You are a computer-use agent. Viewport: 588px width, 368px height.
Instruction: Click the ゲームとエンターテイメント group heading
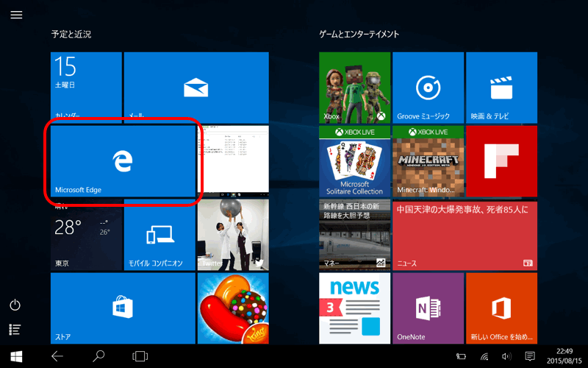pyautogui.click(x=359, y=34)
